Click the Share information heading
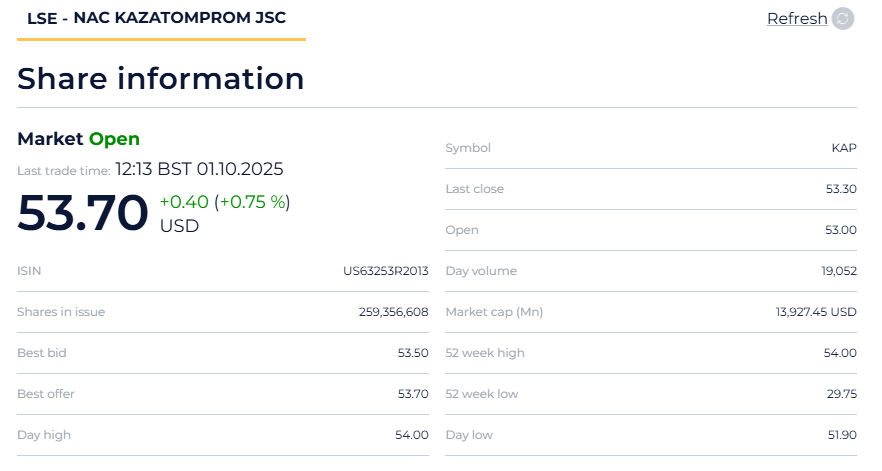882x471 pixels. (x=161, y=78)
